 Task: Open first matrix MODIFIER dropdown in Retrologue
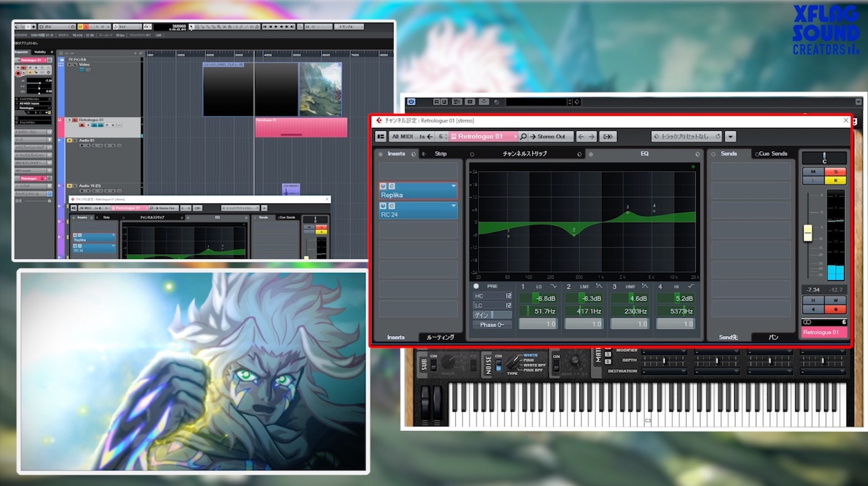click(x=664, y=351)
